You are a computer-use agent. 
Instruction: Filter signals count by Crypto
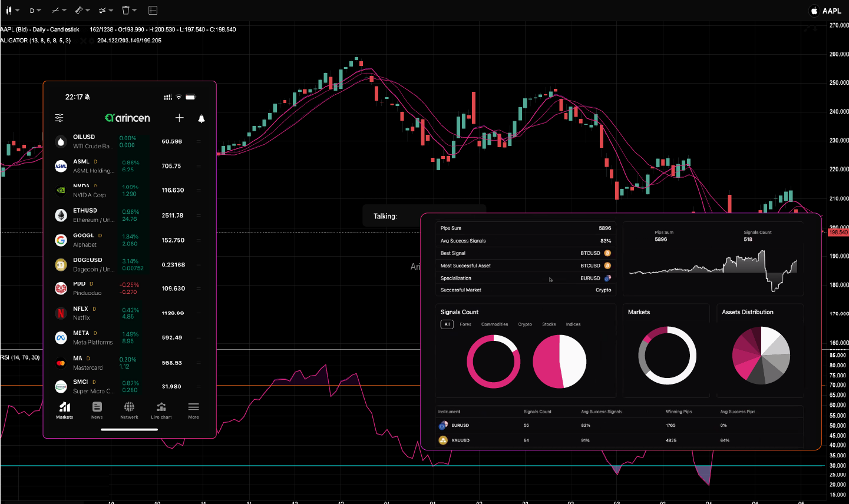(525, 324)
